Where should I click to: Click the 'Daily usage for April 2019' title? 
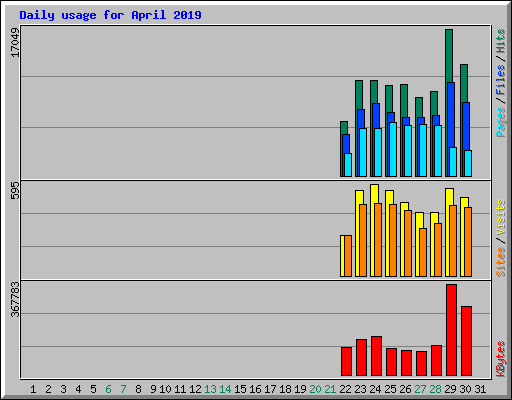(x=110, y=15)
